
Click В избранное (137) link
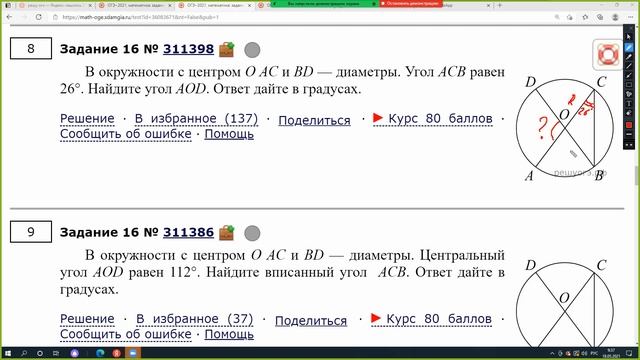point(196,118)
